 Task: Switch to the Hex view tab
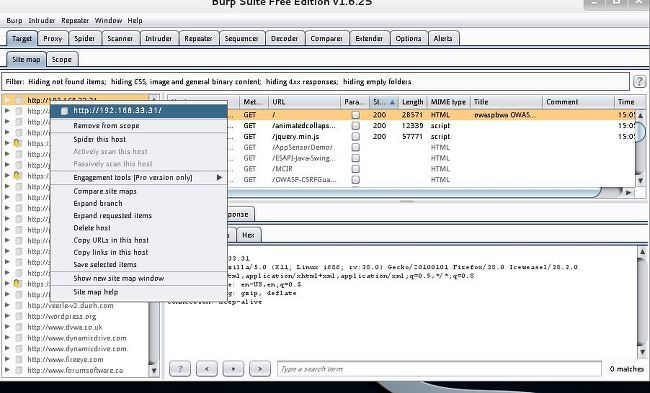pyautogui.click(x=248, y=235)
